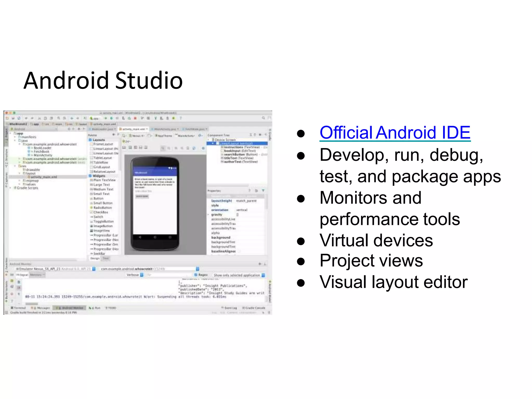Open the Emulator Nexus_5X_API_23 device dropdown

pos(56,269)
